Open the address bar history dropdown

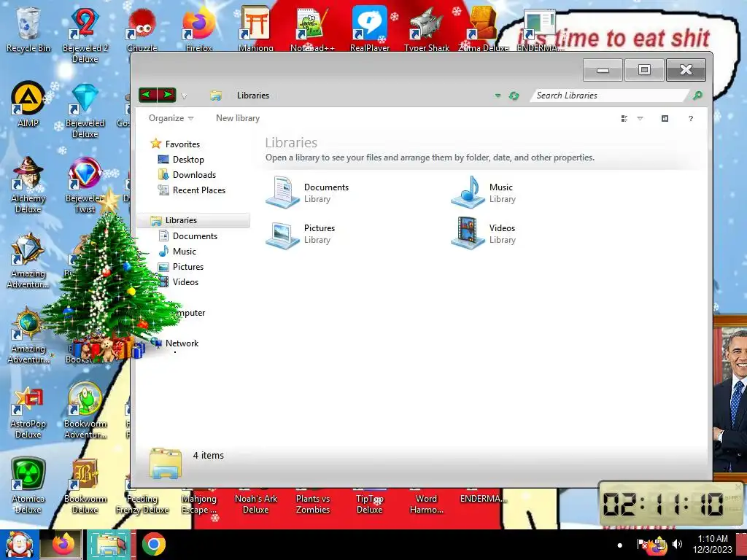498,96
